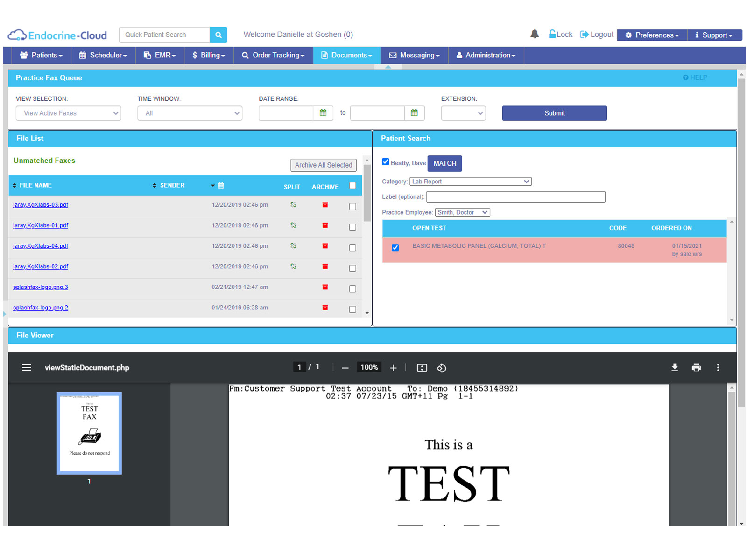Screen dimensions: 747x560
Task: Check the box for jaray.XgXlabs-03.pdf
Action: click(352, 207)
